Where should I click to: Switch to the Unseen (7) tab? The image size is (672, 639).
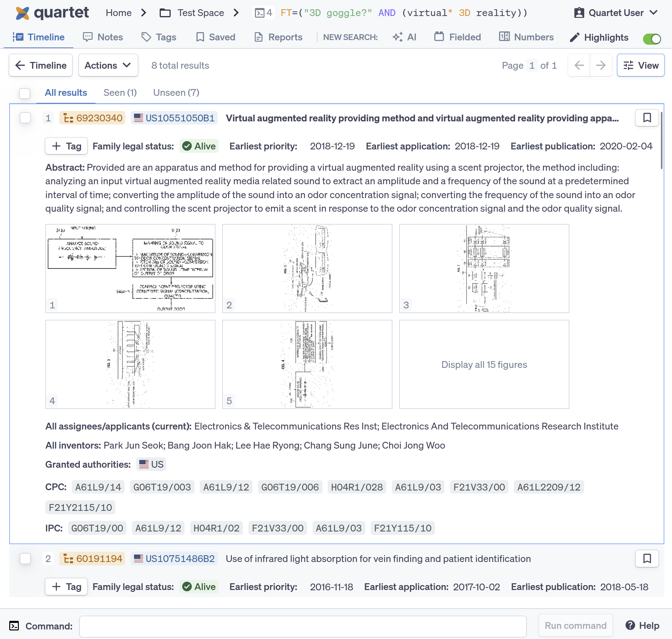tap(176, 93)
